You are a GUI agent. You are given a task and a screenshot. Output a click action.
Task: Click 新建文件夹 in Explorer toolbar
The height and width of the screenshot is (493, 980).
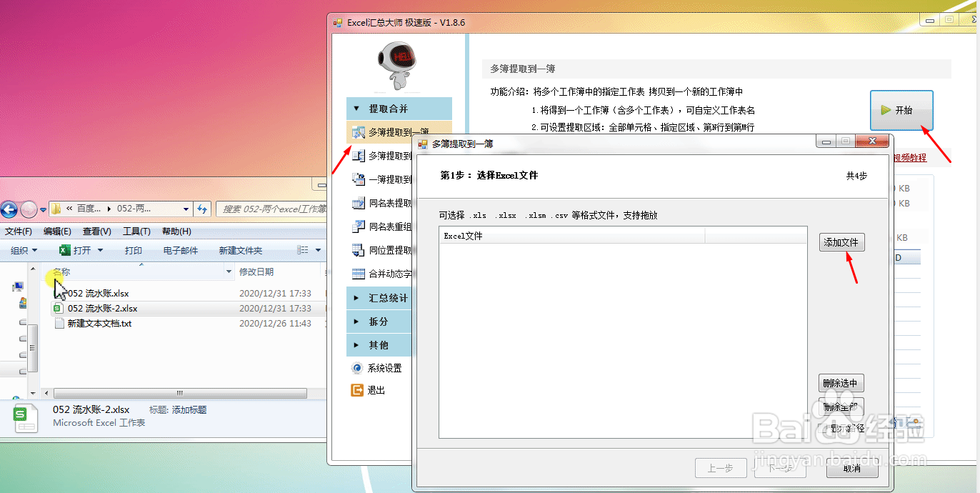241,250
